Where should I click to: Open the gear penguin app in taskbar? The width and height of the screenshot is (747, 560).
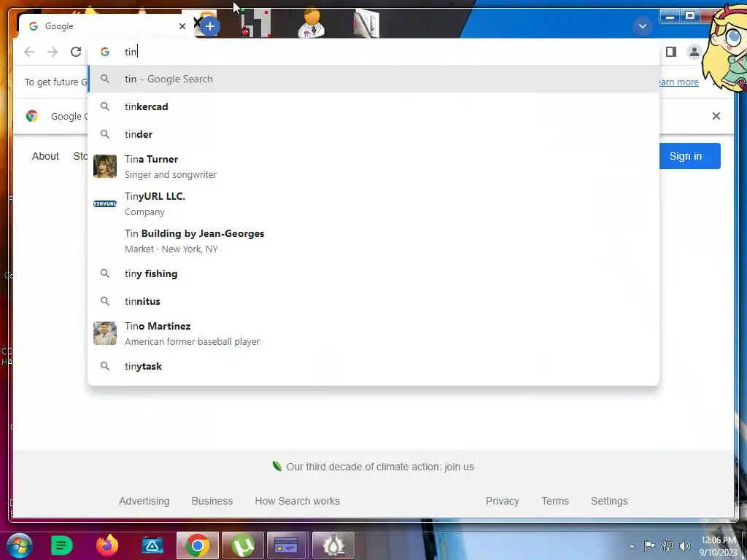click(x=333, y=545)
